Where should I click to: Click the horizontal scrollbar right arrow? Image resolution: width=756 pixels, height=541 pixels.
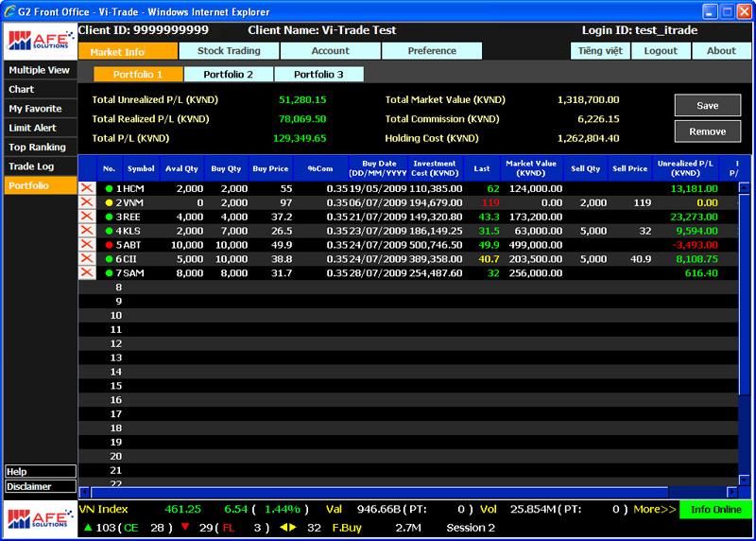[x=732, y=492]
